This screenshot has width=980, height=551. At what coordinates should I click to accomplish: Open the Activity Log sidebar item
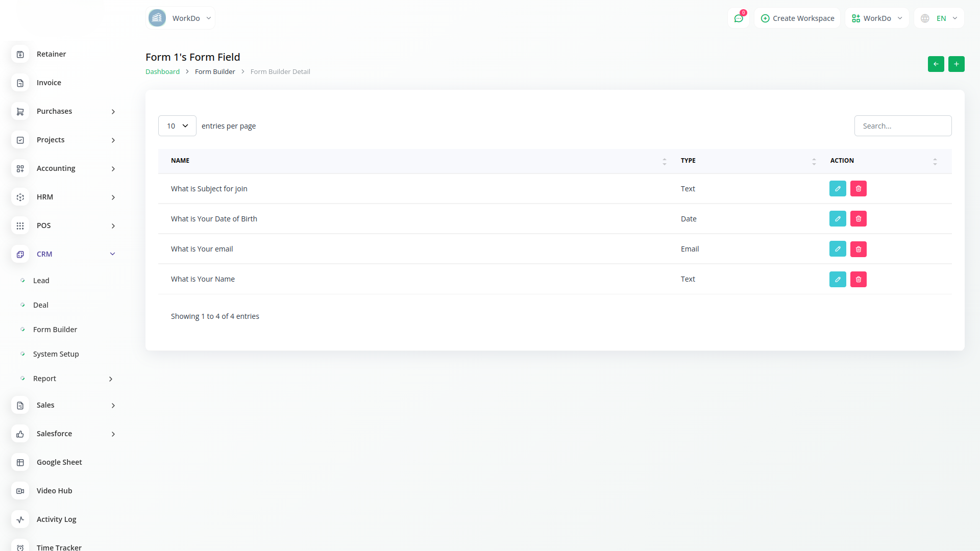click(56, 519)
